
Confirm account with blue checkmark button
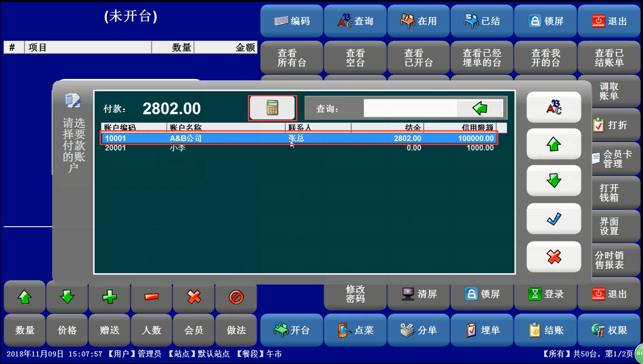pos(554,219)
